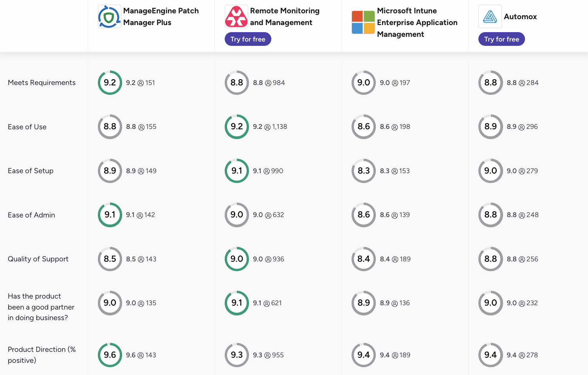Viewport: 588px width, 375px height.
Task: Open the Remote Monitoring and Management title link
Action: pyautogui.click(x=285, y=16)
